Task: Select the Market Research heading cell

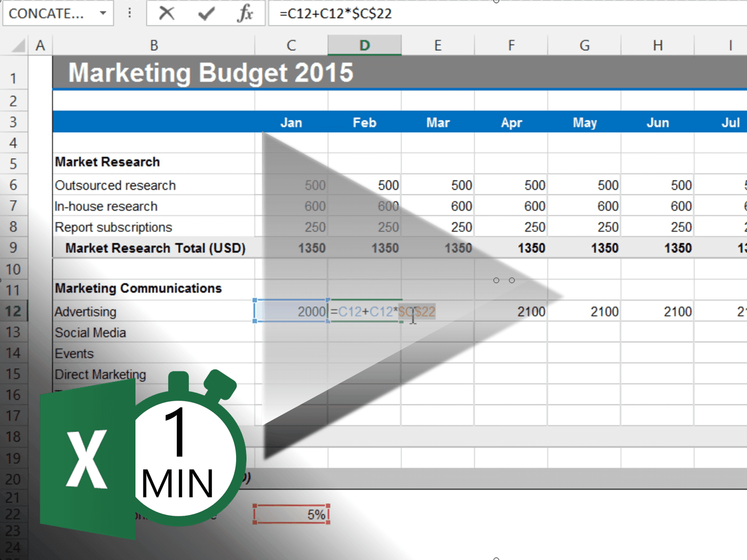Action: [154, 162]
